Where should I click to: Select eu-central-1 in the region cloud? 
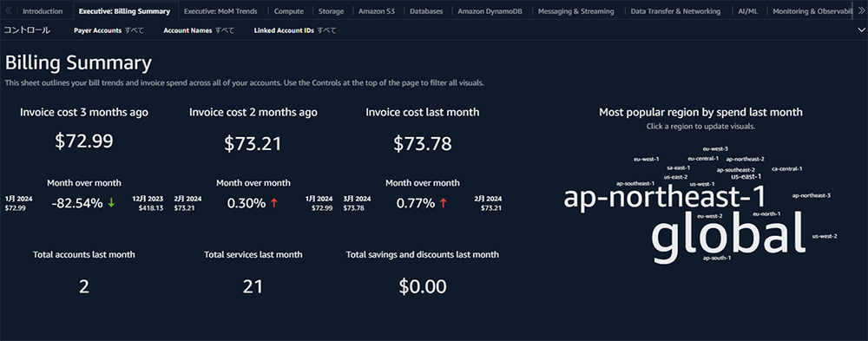point(703,158)
